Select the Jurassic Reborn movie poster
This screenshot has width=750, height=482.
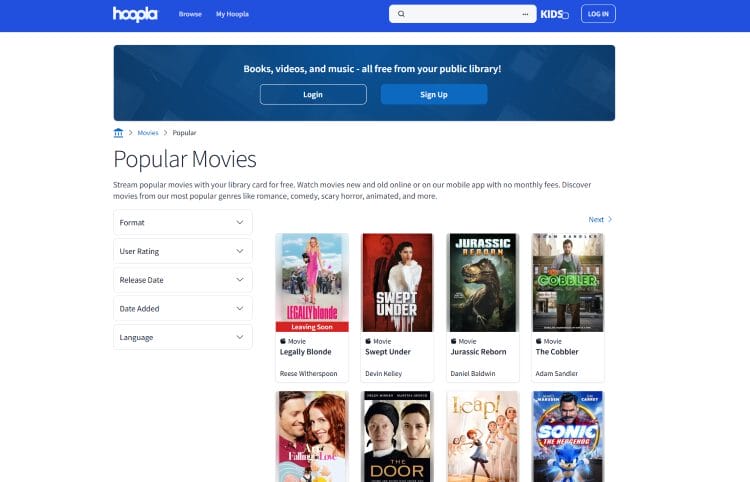pos(482,282)
